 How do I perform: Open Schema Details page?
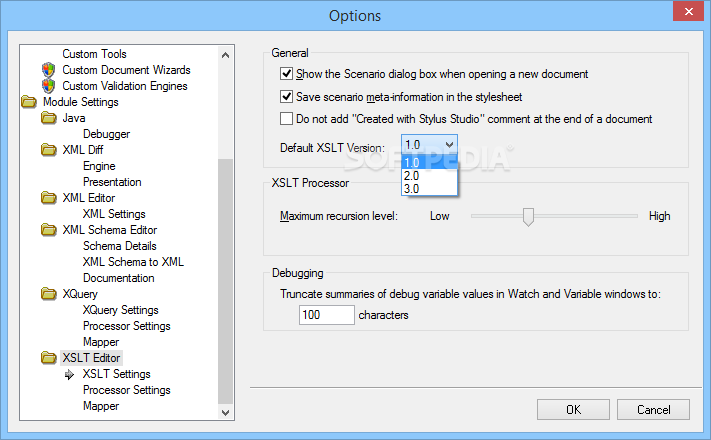click(120, 246)
